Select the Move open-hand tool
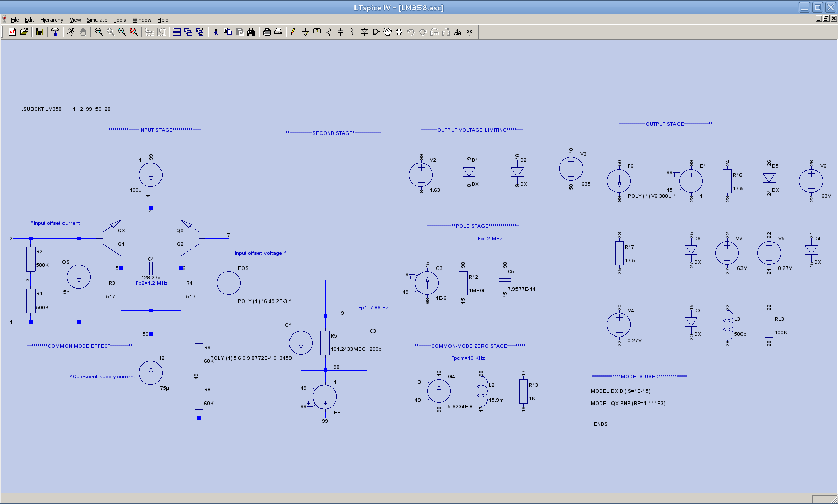Image resolution: width=838 pixels, height=504 pixels. point(388,32)
